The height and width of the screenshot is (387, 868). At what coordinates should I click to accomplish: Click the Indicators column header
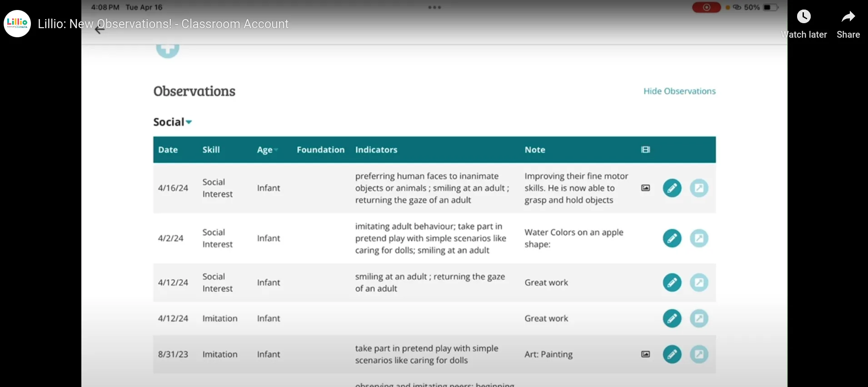[376, 150]
